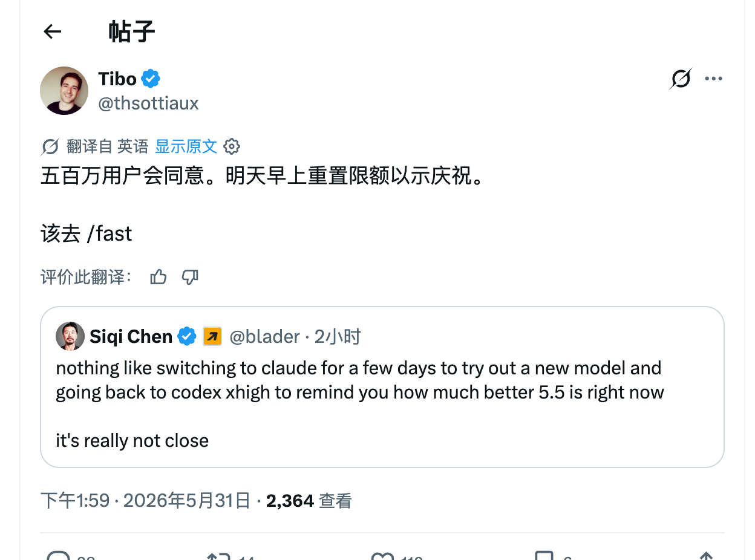755x560 pixels.
Task: Click Siqi Chen's avatar in quoted post
Action: tap(70, 336)
